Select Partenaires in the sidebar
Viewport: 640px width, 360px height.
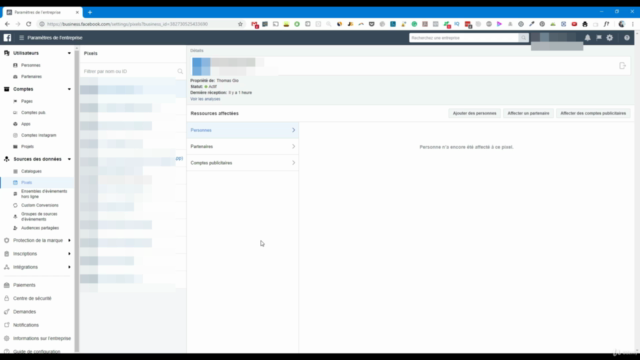(31, 77)
